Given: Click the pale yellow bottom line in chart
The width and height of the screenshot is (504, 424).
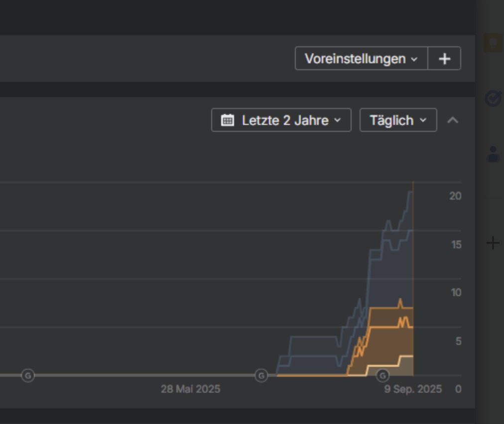Looking at the screenshot, I should coord(388,365).
